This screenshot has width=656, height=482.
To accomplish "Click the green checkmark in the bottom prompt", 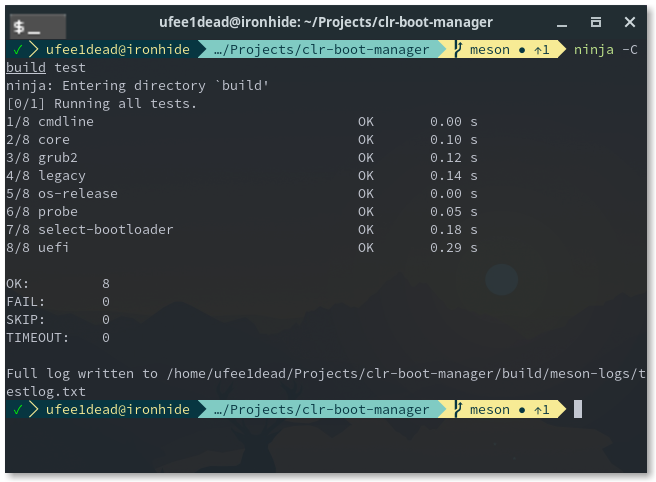I will pyautogui.click(x=17, y=410).
